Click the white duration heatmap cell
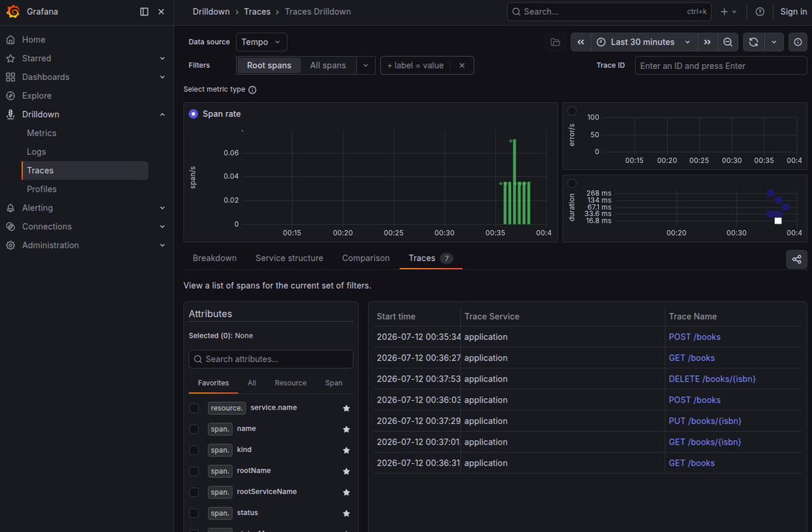Viewport: 812px width, 532px height. tap(778, 221)
